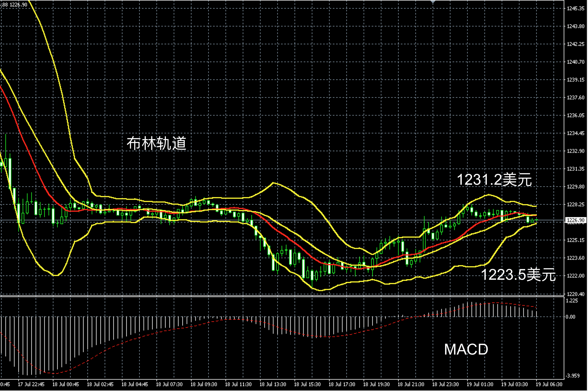Click the MACD zero level 0.00 label
The width and height of the screenshot is (588, 391).
[570, 317]
